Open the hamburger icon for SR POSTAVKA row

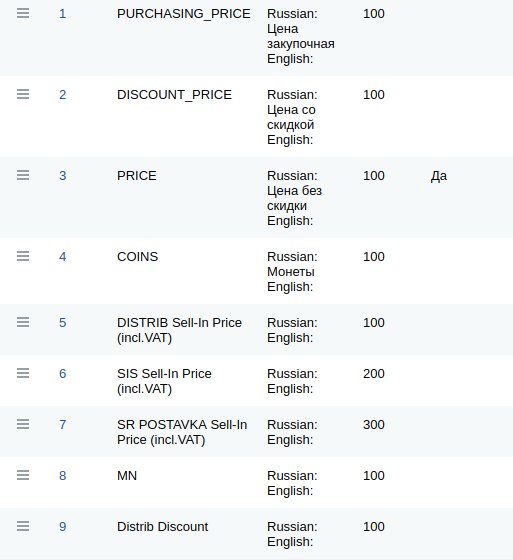[x=23, y=424]
